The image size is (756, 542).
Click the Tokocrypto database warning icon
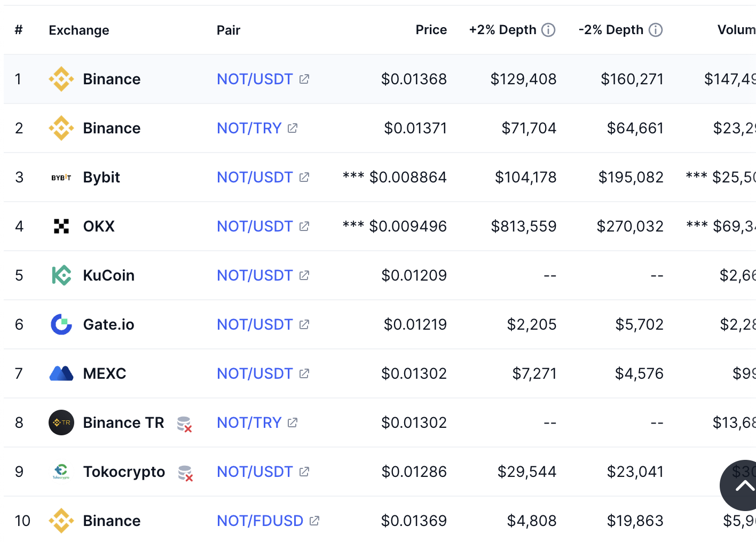click(x=185, y=473)
